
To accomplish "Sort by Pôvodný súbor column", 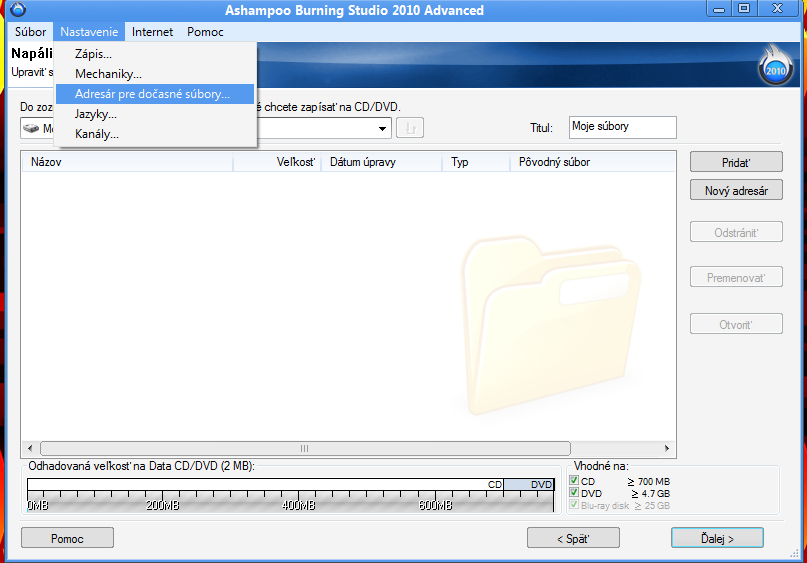I will [592, 162].
